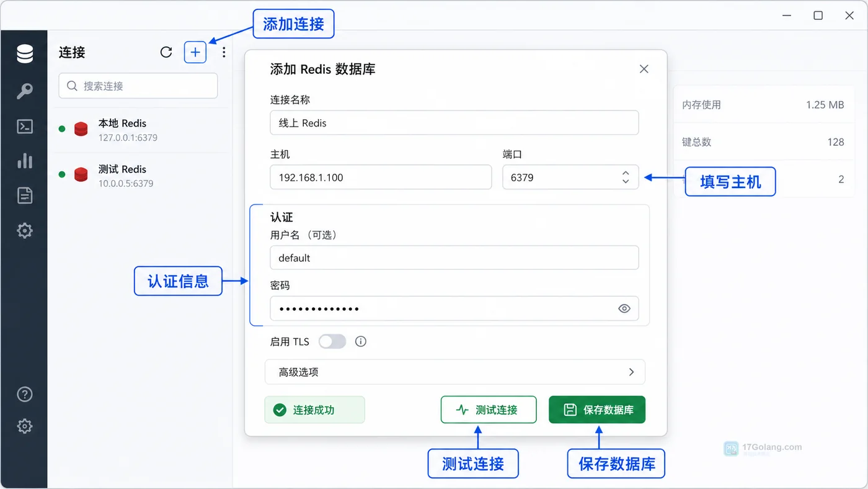Open the bar chart analytics icon
This screenshot has width=868, height=489.
pos(25,161)
